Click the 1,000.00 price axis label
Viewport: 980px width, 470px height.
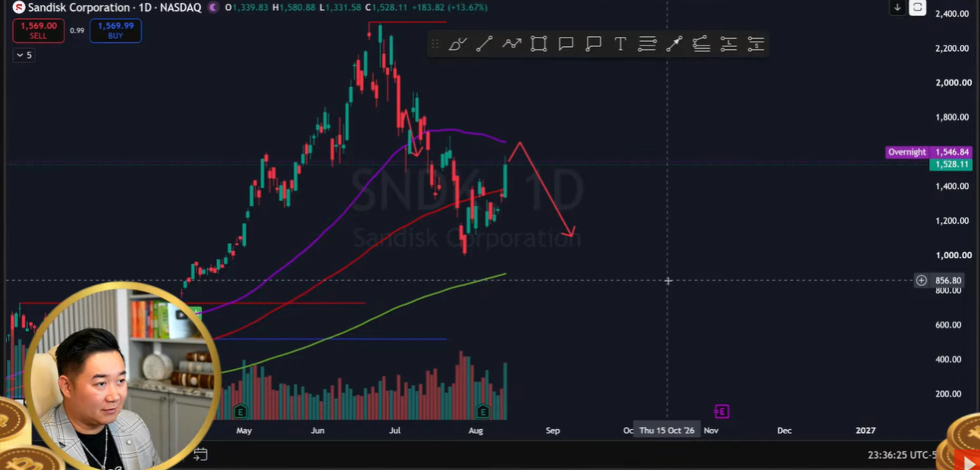coord(953,255)
